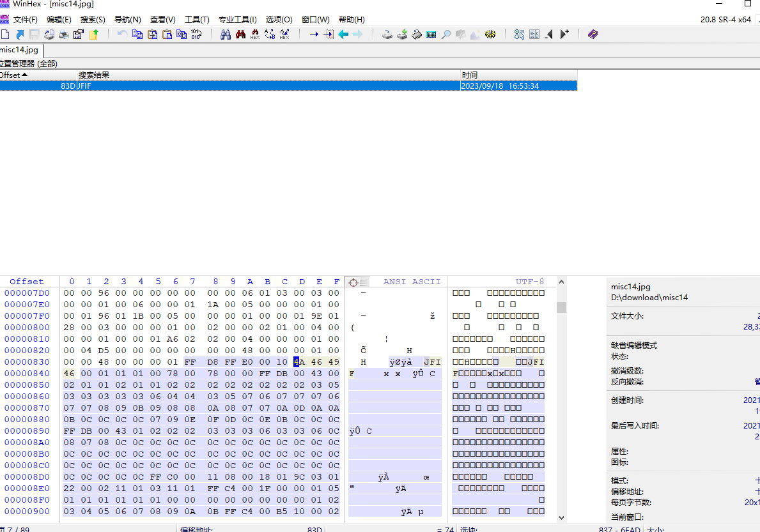The width and height of the screenshot is (760, 532).
Task: Open the 窗口(W) menu
Action: pyautogui.click(x=316, y=20)
